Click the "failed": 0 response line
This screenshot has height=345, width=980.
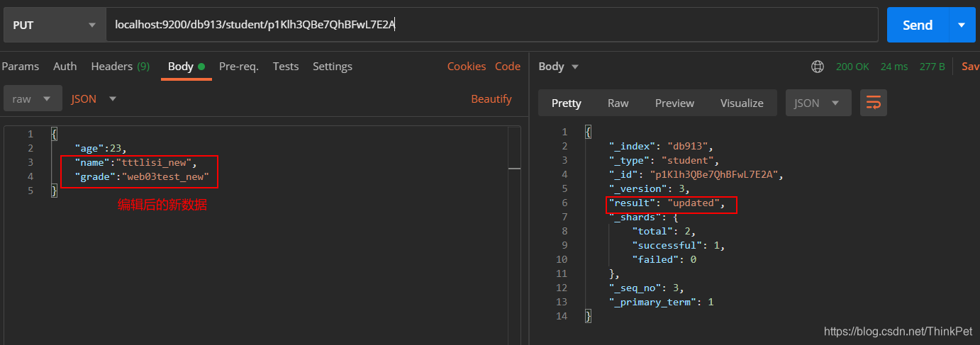[664, 259]
